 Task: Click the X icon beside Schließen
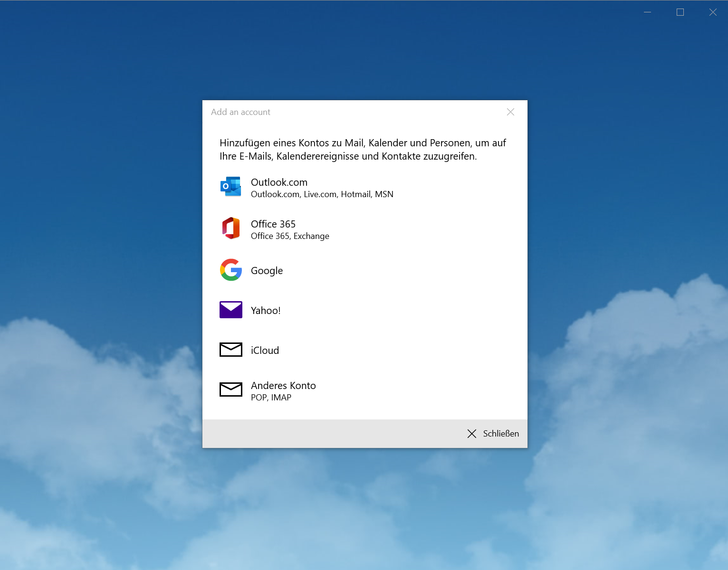[472, 434]
